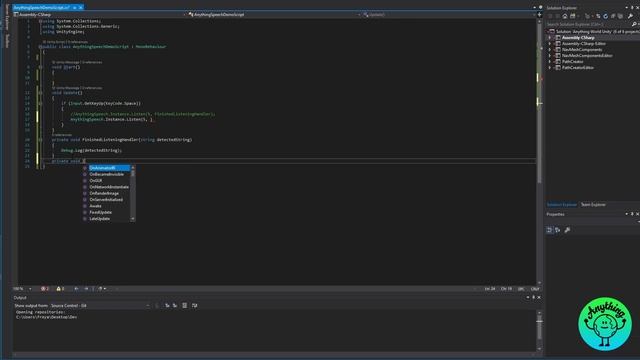This screenshot has height=360, width=640.
Task: Expand the PathCreatorEditor project node
Action: click(x=550, y=68)
